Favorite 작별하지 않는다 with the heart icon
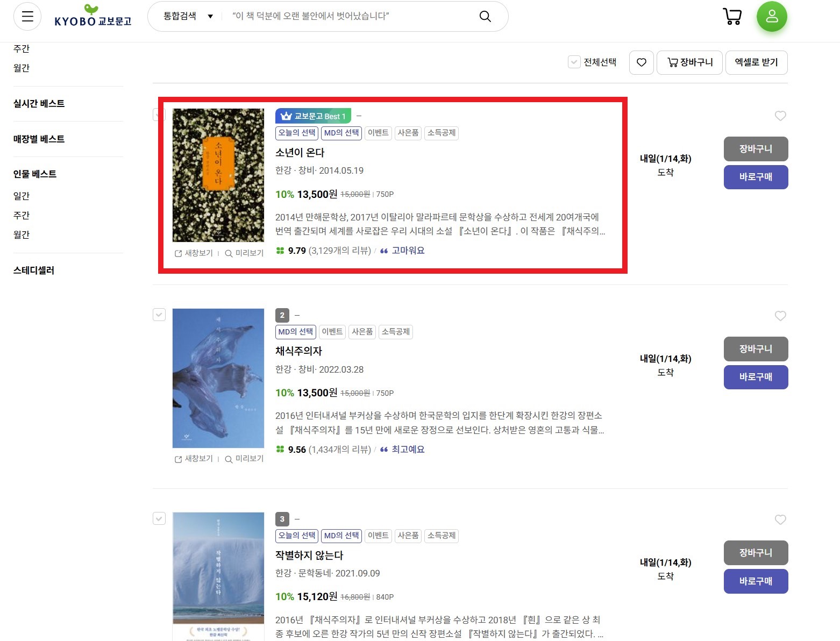Image resolution: width=840 pixels, height=641 pixels. click(x=780, y=519)
